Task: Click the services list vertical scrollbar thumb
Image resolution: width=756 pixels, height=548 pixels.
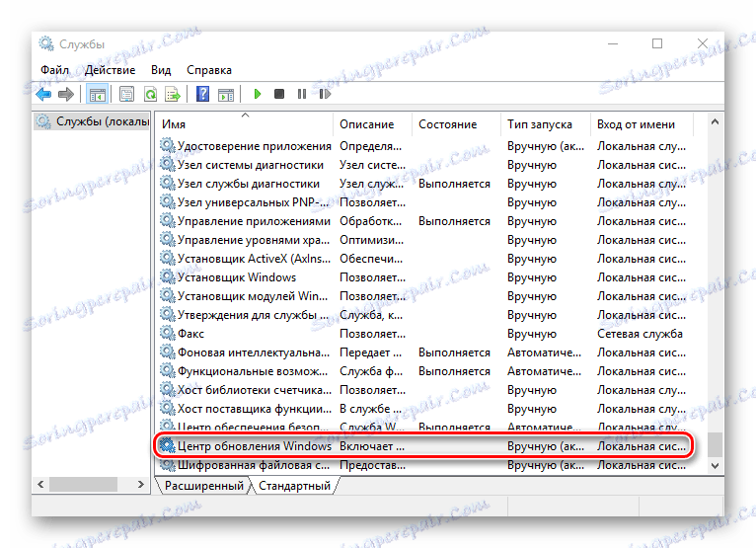Action: tap(715, 444)
